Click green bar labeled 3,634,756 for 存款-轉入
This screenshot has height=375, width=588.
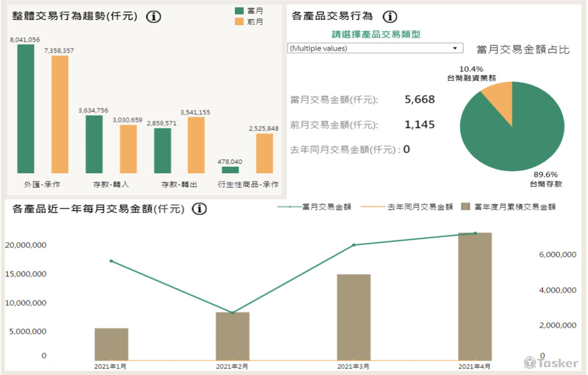point(94,144)
